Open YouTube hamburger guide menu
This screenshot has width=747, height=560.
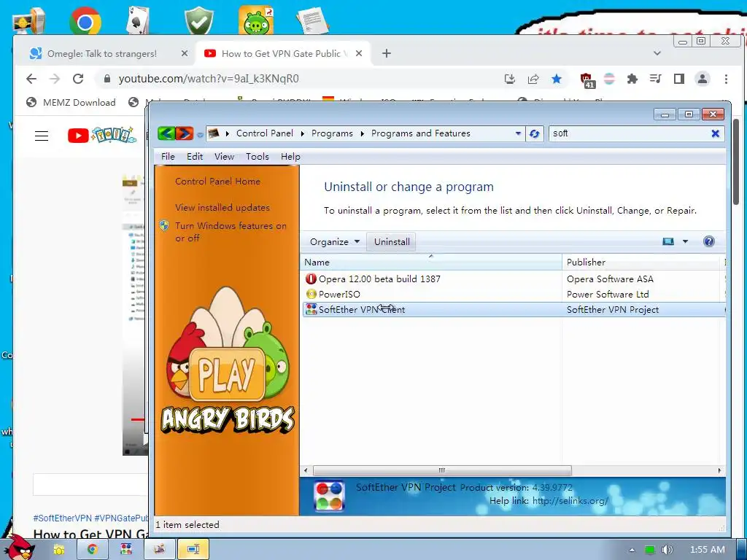tap(42, 136)
